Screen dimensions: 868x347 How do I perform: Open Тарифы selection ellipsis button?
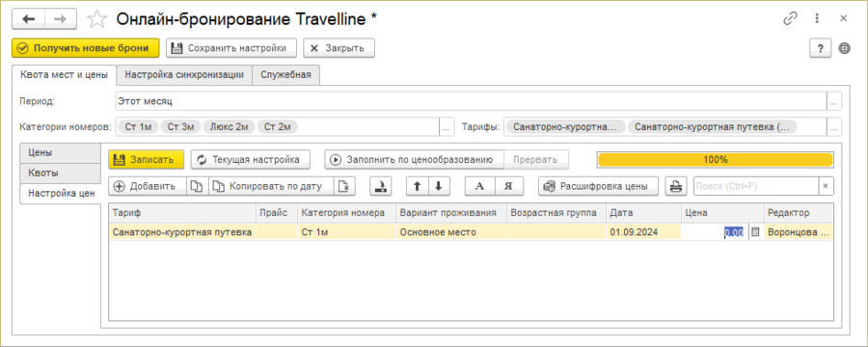[x=833, y=127]
